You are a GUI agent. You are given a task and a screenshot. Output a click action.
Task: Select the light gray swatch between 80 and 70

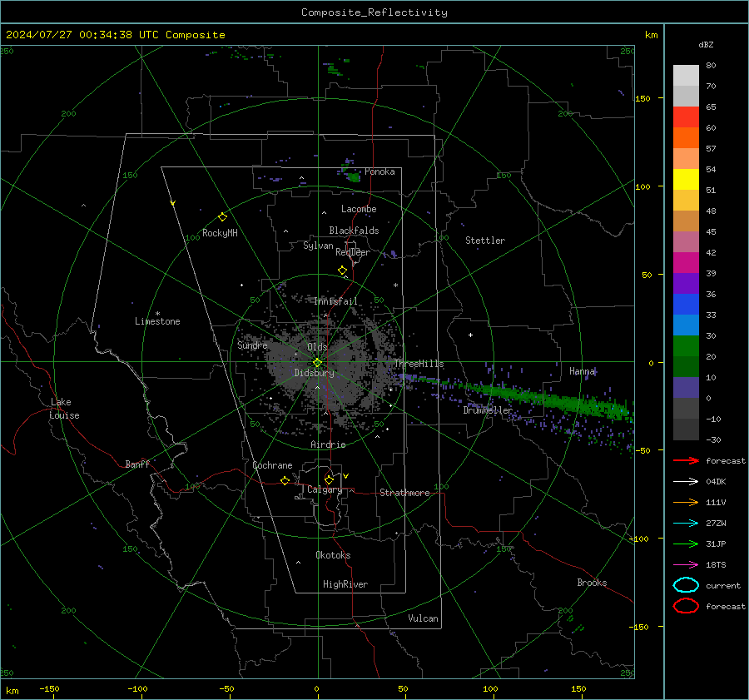[686, 75]
